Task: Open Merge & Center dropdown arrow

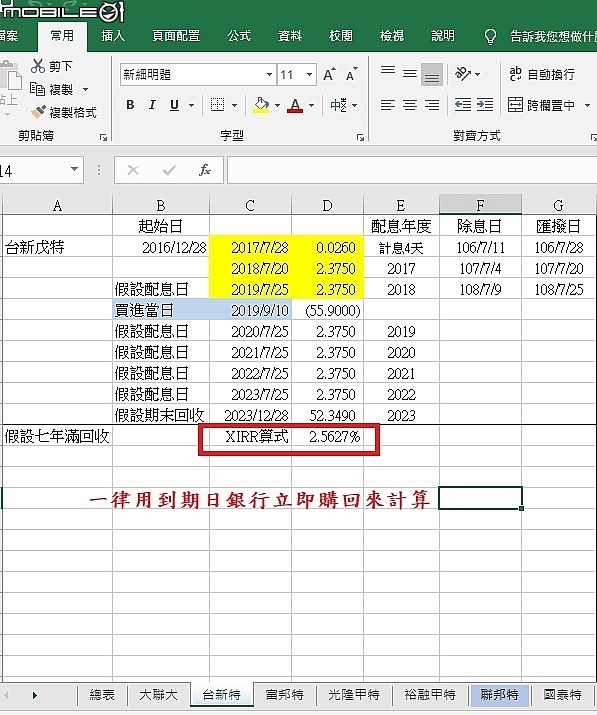Action: click(587, 105)
